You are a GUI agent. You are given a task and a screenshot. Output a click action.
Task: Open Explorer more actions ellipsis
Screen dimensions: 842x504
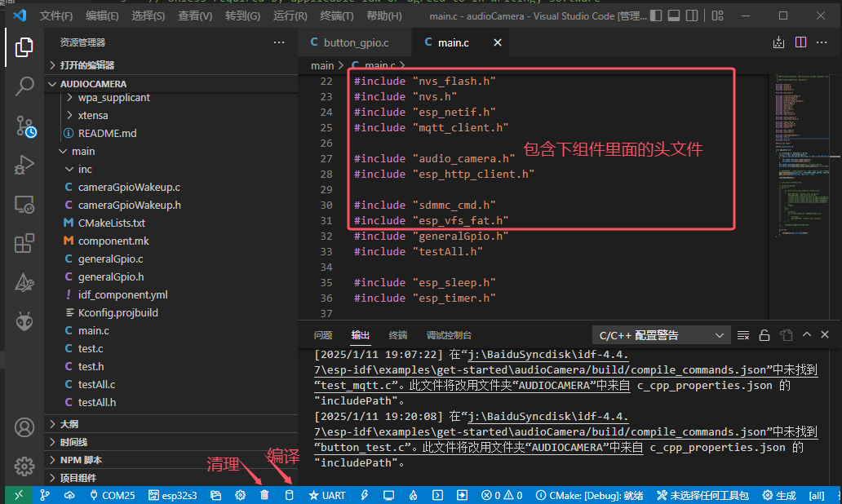[279, 42]
